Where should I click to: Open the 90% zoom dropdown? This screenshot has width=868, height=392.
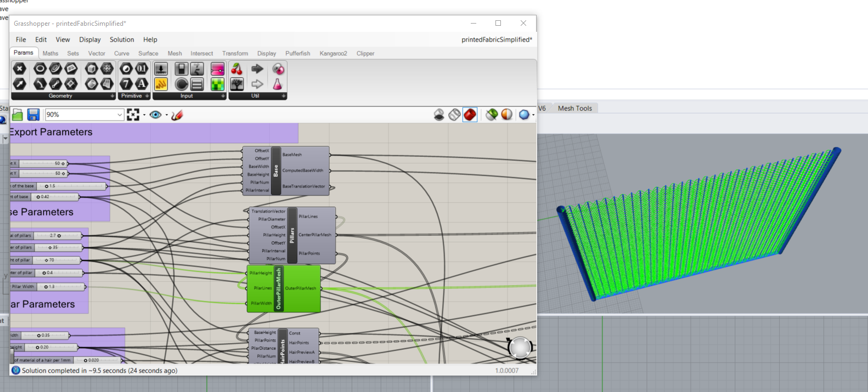coord(120,115)
